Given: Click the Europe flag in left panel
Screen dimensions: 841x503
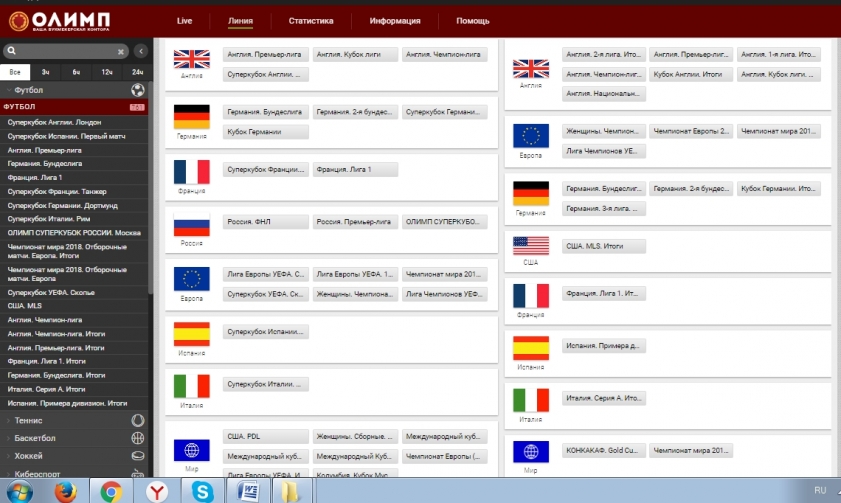Looking at the screenshot, I should [191, 279].
